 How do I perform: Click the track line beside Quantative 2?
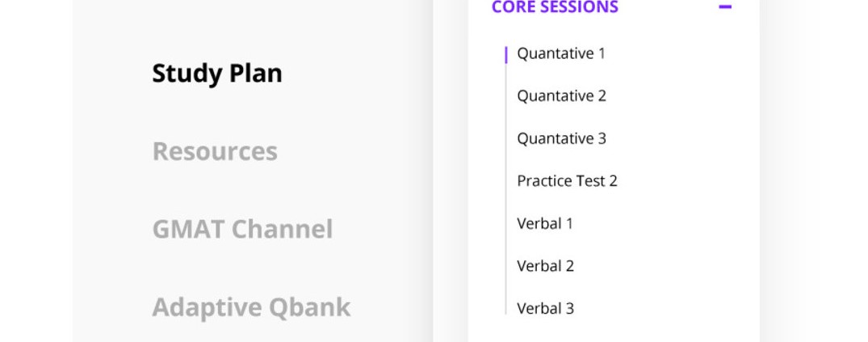[x=506, y=96]
